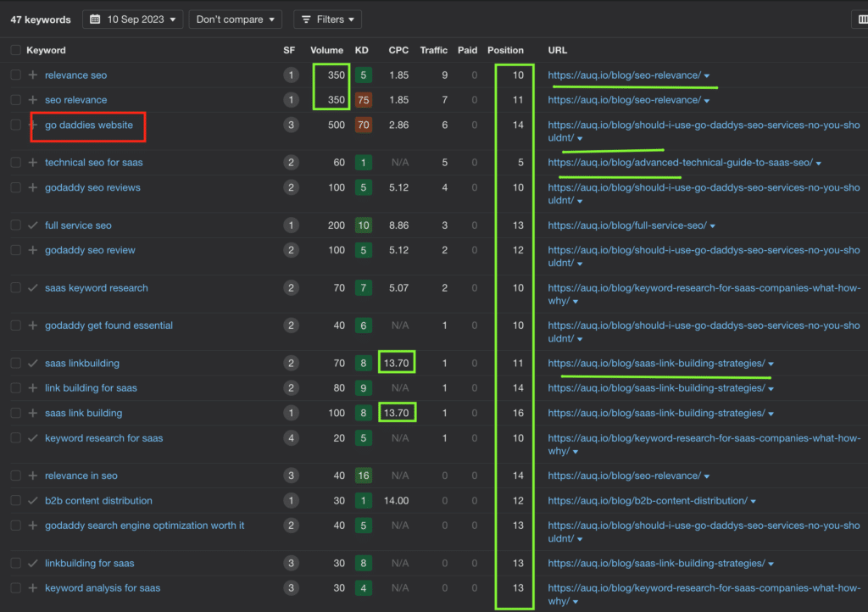Click the '47 keywords' count label
The height and width of the screenshot is (612, 868).
coord(41,19)
